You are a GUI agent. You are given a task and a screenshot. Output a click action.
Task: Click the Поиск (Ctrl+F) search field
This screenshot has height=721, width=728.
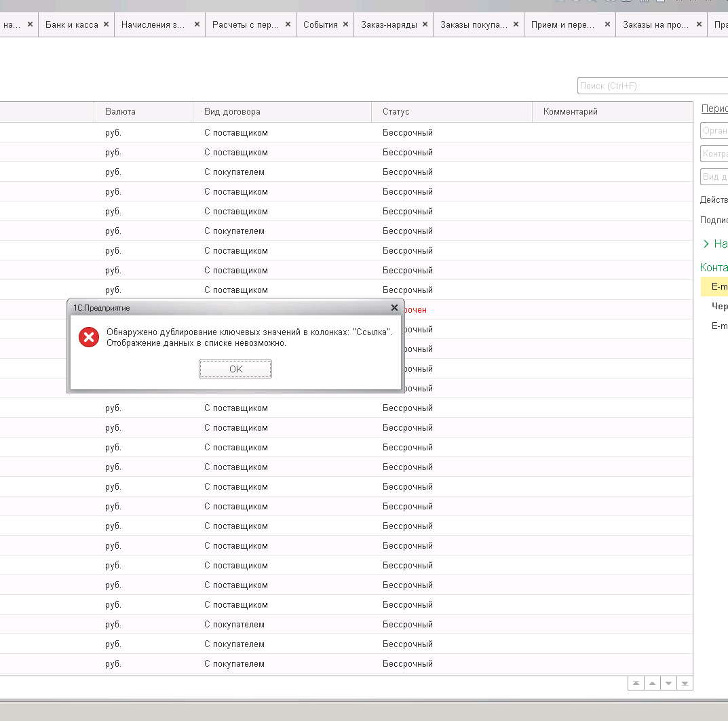coord(651,86)
